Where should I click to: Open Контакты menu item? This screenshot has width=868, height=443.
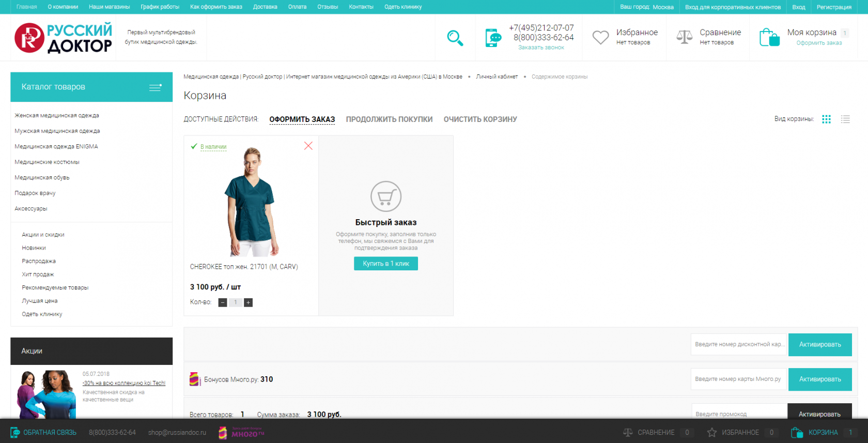point(361,7)
